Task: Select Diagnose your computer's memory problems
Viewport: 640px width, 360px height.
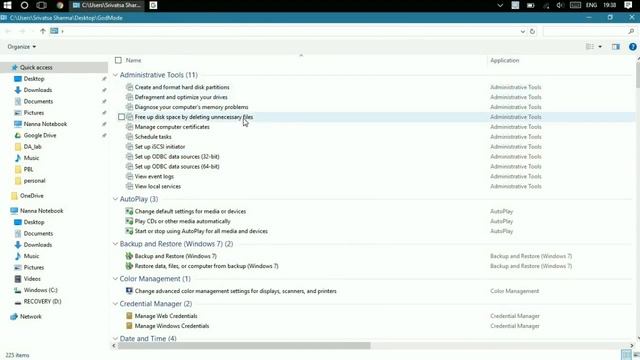Action: pos(191,107)
